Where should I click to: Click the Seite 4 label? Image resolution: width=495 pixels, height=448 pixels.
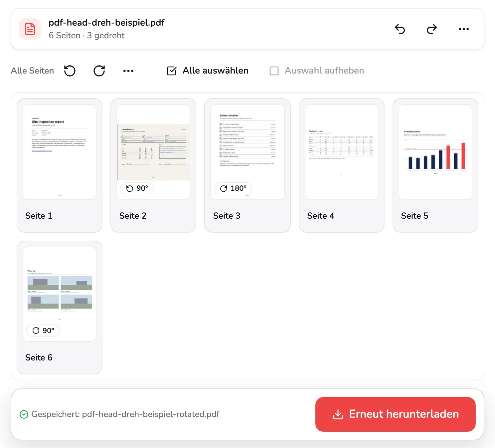321,216
